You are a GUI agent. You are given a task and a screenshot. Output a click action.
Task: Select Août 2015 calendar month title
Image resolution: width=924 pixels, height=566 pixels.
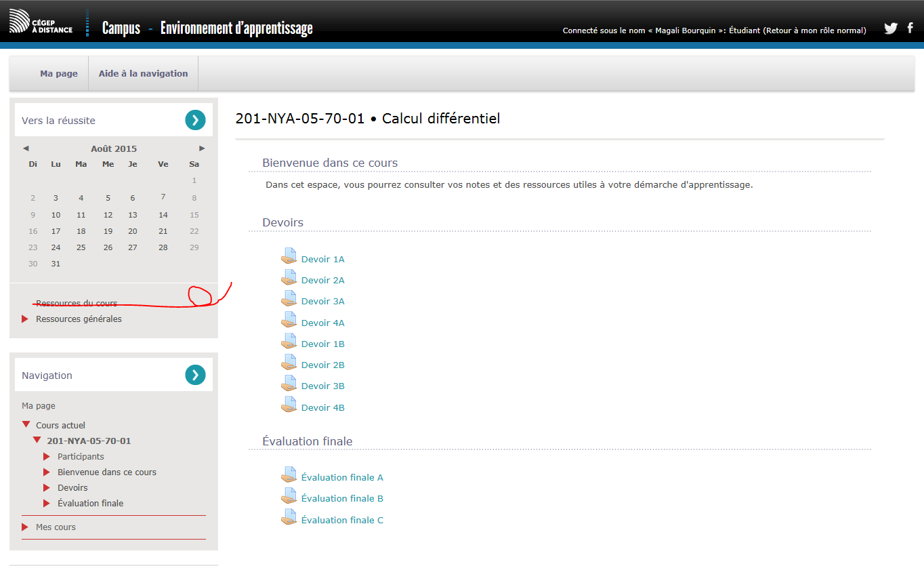tap(114, 148)
